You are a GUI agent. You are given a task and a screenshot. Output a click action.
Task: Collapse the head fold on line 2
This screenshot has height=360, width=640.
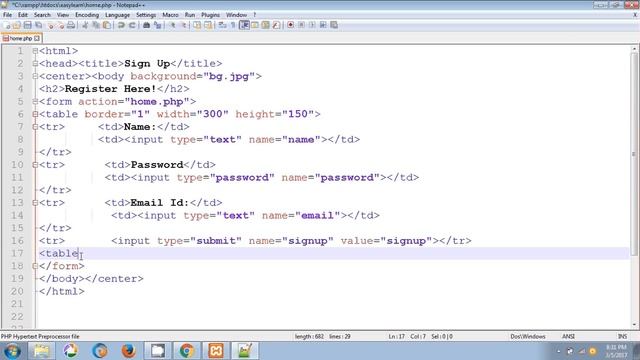pos(35,64)
